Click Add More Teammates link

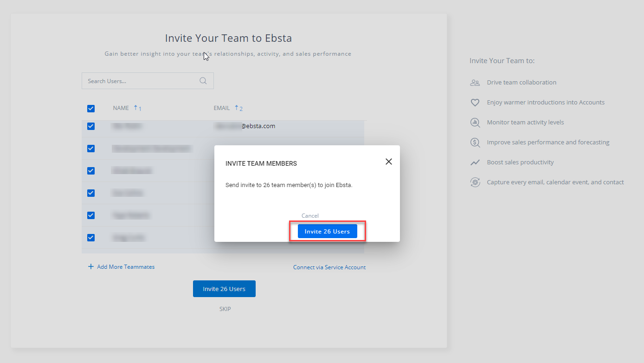tap(126, 267)
